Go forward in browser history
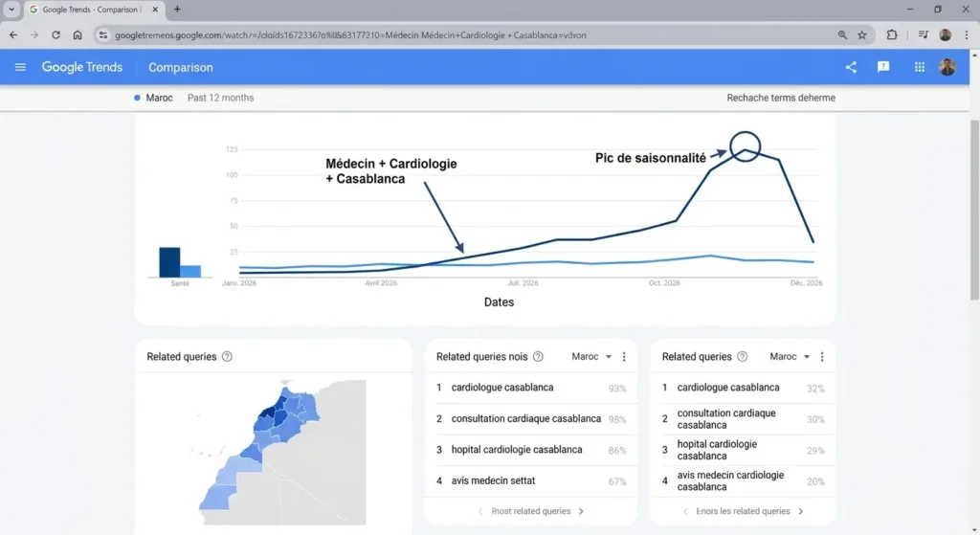This screenshot has height=535, width=980. coord(34,35)
